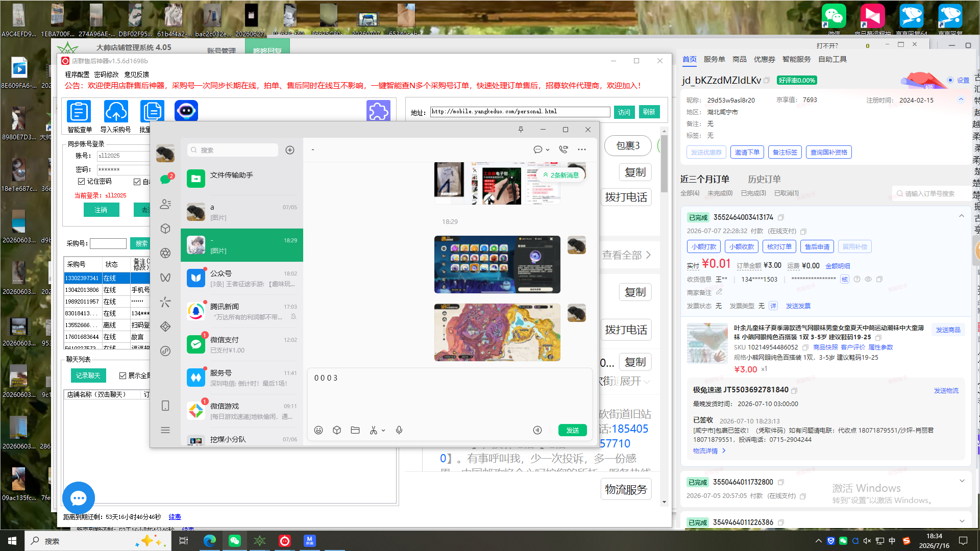Open the notification center on the taskbar
Screen dimensions: 980x551
coord(963,541)
